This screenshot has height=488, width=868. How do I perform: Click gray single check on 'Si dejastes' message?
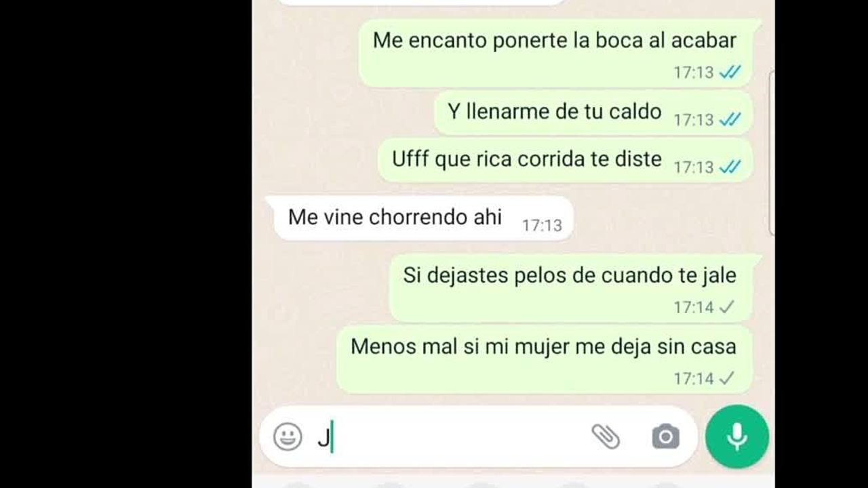coord(726,307)
